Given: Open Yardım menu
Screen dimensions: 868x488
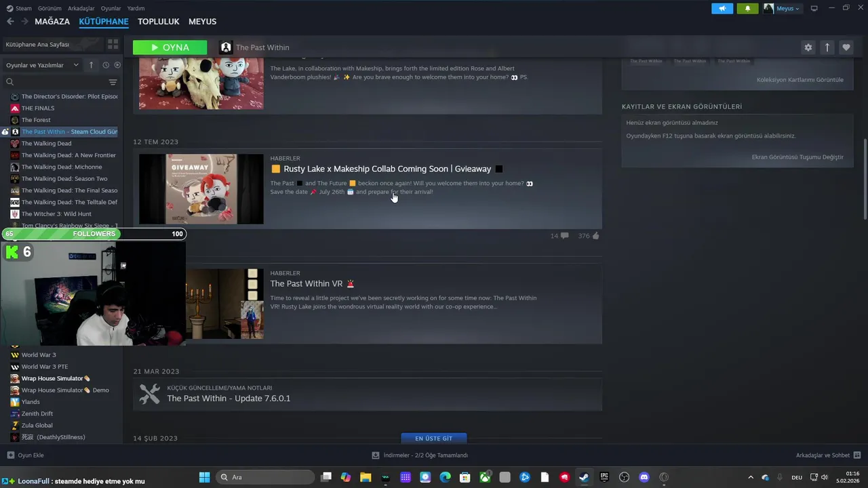Looking at the screenshot, I should [x=136, y=8].
